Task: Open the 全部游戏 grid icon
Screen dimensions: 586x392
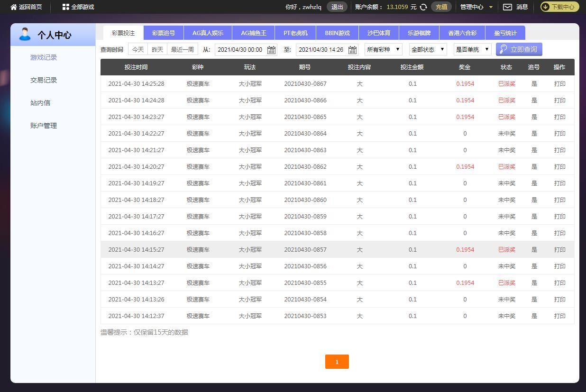Action: 65,7
